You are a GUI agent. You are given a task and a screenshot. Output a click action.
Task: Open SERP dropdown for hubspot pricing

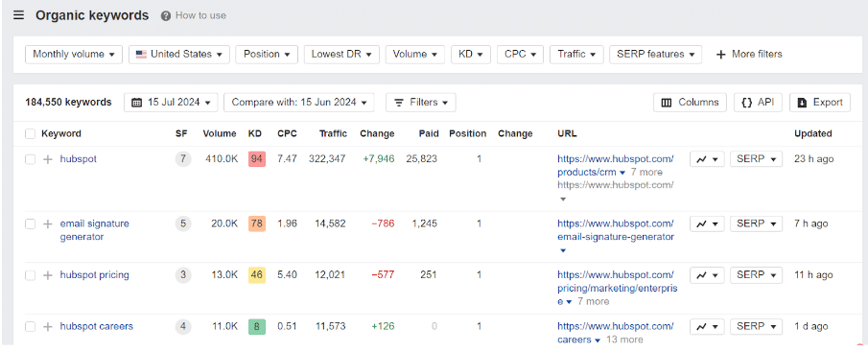coord(756,275)
